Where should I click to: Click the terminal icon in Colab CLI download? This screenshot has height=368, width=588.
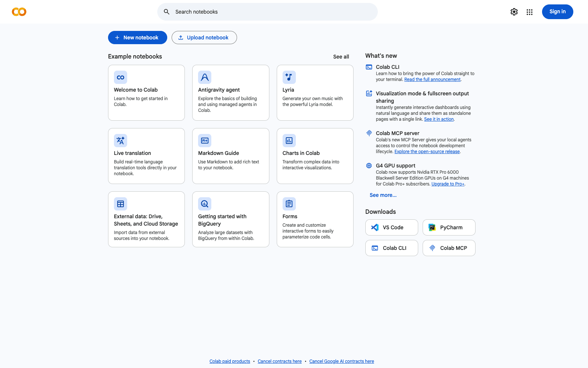(375, 248)
